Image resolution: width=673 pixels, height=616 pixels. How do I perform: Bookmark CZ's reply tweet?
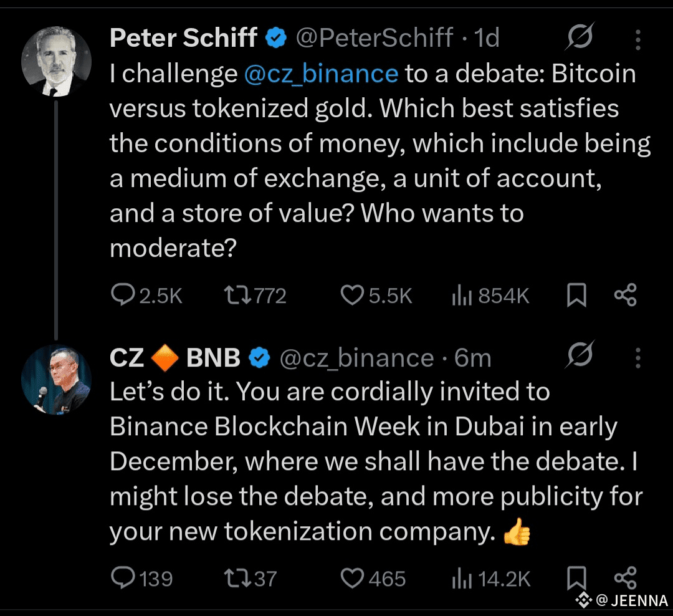coord(576,578)
